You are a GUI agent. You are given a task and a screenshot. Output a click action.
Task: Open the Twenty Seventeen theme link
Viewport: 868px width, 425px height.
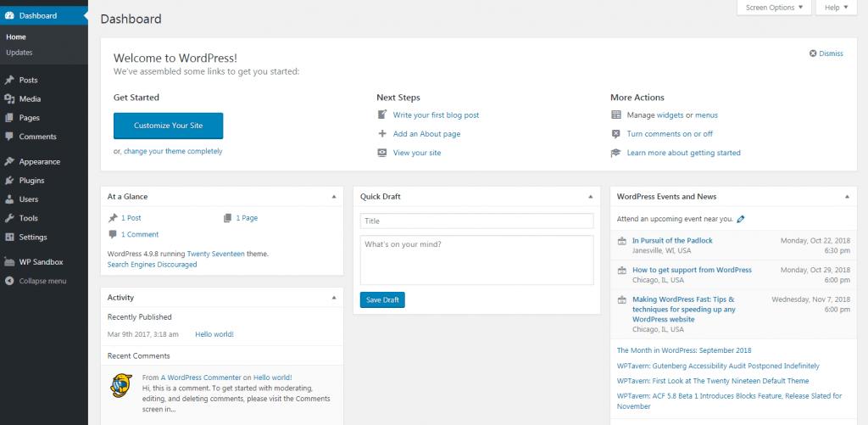(216, 254)
